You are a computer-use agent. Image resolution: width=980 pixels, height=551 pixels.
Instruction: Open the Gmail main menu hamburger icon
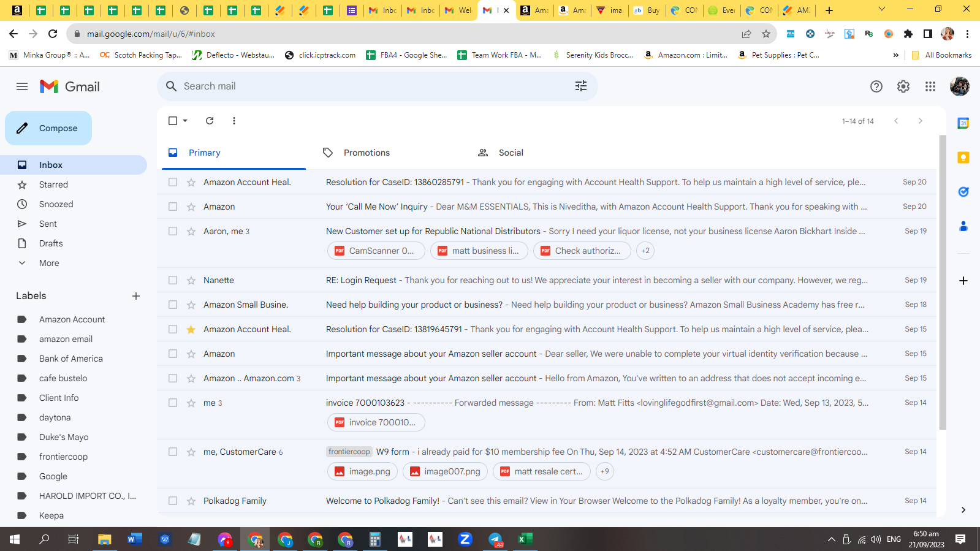22,86
